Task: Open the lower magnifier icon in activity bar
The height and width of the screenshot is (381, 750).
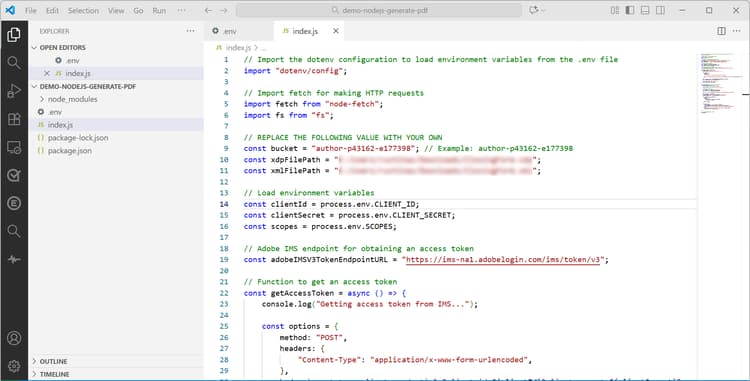Action: tap(14, 231)
